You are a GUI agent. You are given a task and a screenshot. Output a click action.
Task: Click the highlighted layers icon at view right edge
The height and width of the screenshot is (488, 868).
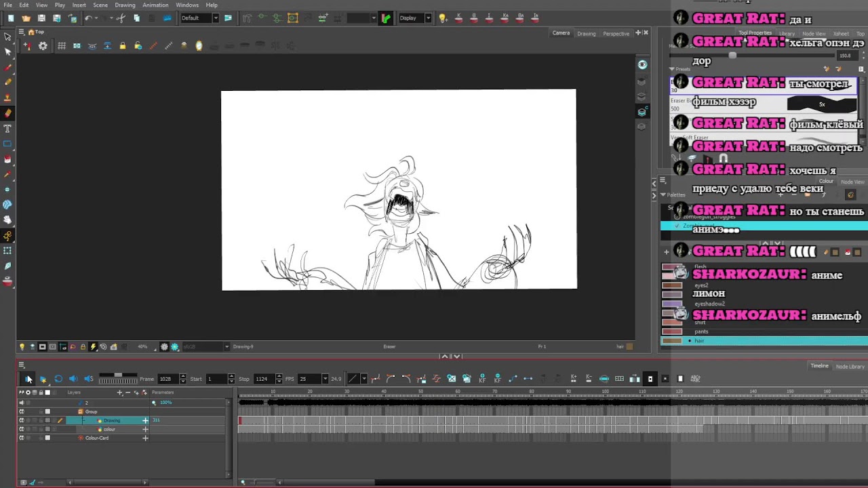[x=642, y=112]
